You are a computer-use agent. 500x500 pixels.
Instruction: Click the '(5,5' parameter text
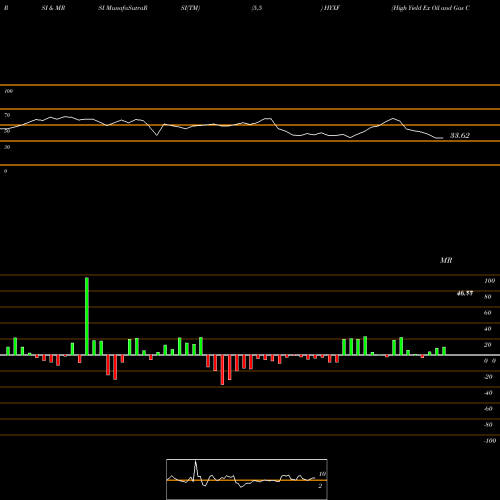coord(257,8)
